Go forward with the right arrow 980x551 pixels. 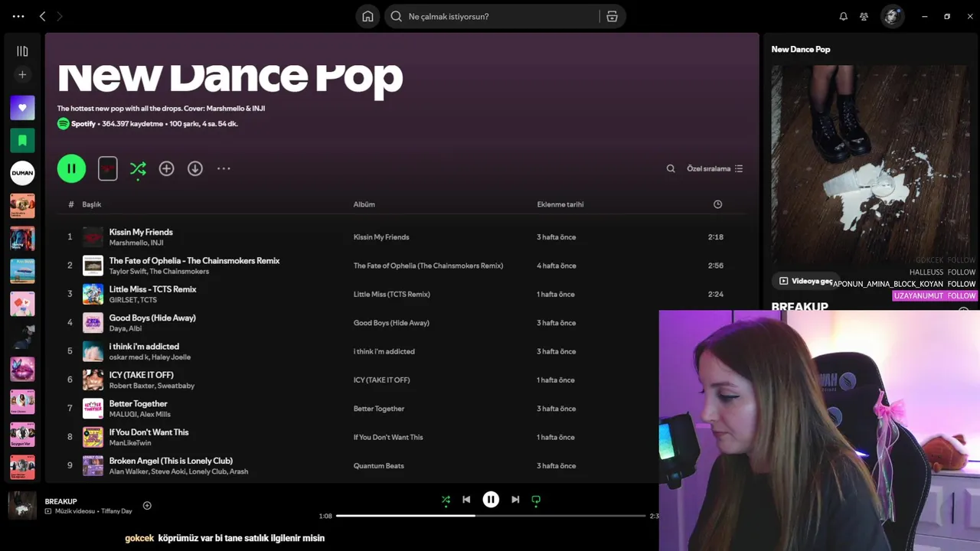60,16
